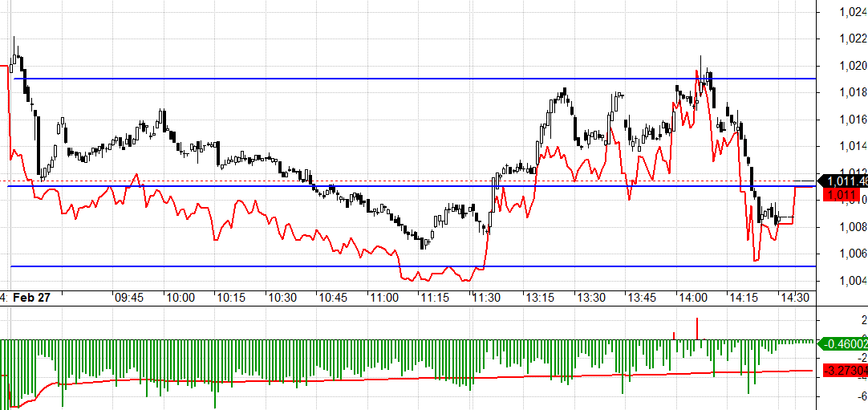This screenshot has height=410, width=868.
Task: Select the red -3.27304 indicator value tag
Action: point(846,370)
